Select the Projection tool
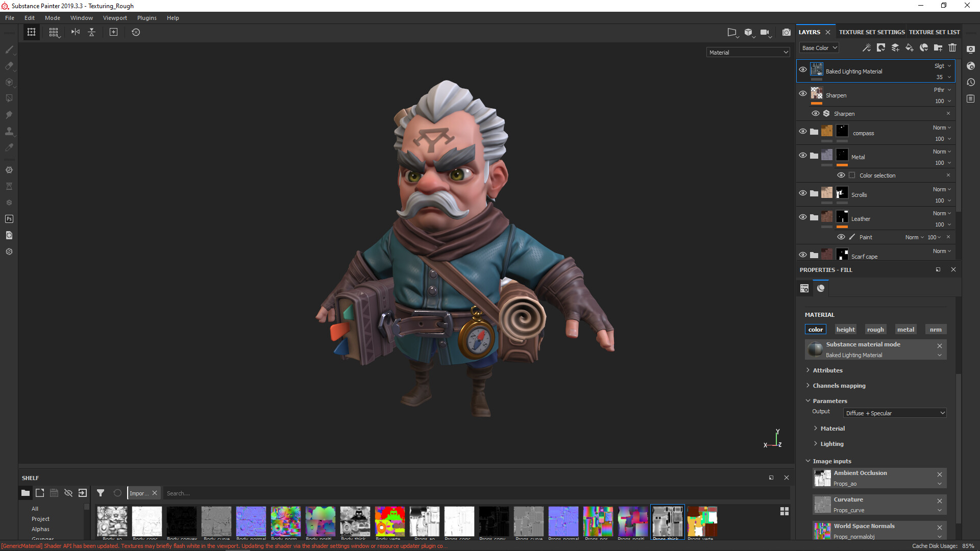Viewport: 980px width, 551px height. [x=9, y=82]
